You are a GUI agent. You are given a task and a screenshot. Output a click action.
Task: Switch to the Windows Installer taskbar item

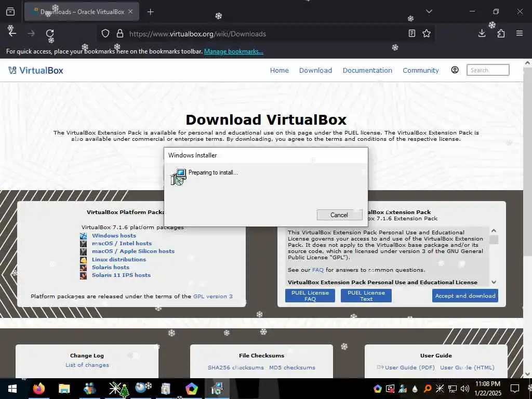click(x=217, y=389)
